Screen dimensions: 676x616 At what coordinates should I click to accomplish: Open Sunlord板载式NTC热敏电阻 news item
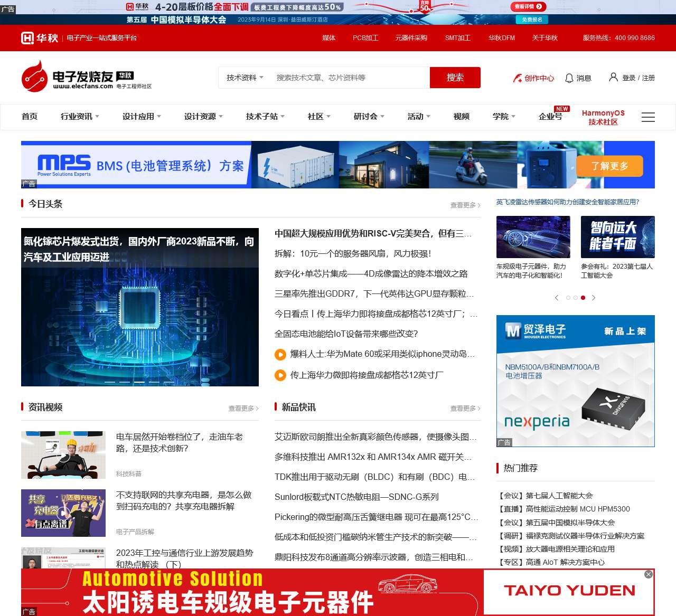(356, 497)
